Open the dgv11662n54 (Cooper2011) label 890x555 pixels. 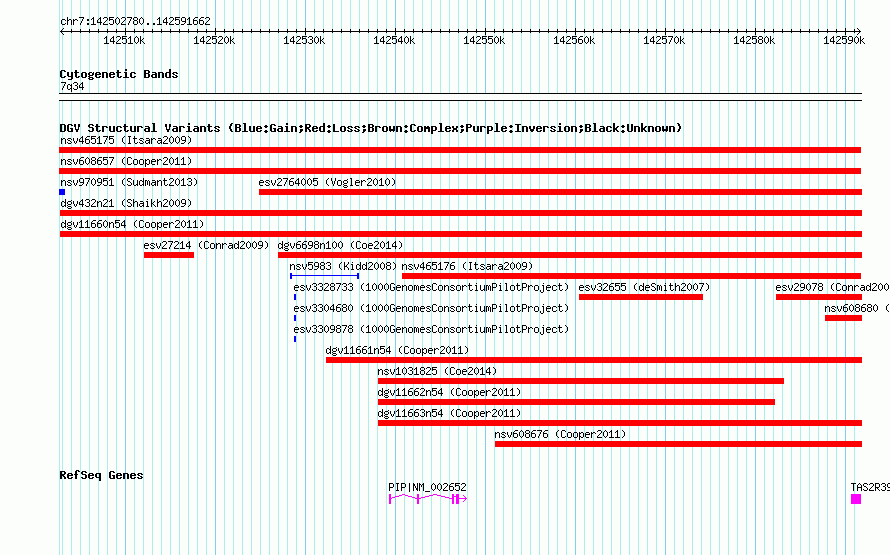tap(449, 392)
